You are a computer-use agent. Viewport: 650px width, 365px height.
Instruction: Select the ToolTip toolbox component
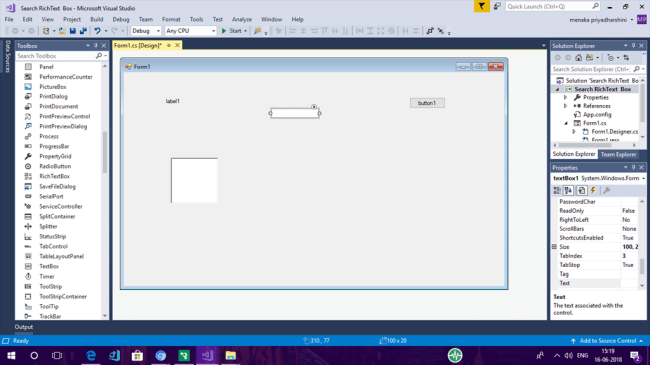point(49,307)
